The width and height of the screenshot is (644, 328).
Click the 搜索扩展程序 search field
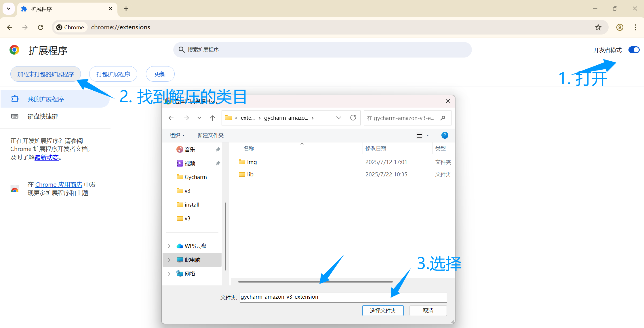click(x=322, y=50)
